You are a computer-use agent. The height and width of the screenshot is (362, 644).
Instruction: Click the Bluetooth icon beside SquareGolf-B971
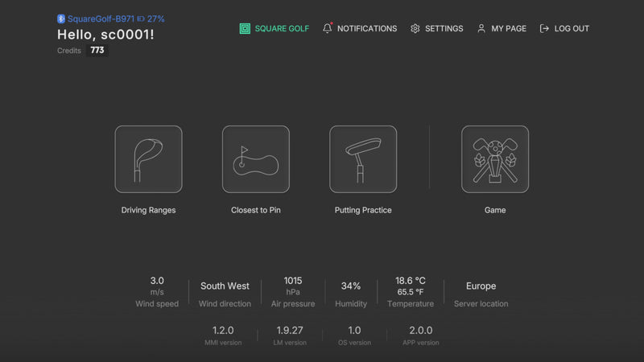pyautogui.click(x=60, y=19)
